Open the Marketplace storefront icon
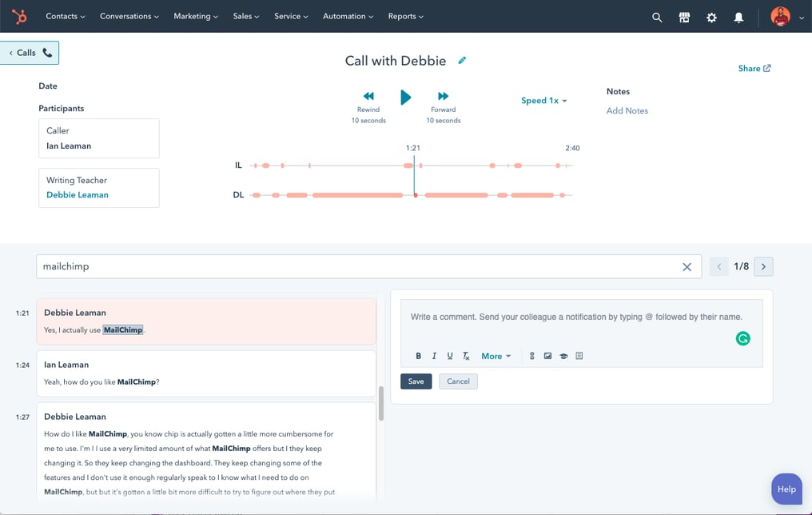This screenshot has width=812, height=515. pyautogui.click(x=684, y=17)
